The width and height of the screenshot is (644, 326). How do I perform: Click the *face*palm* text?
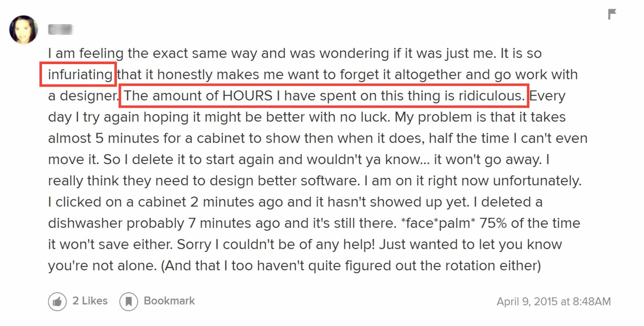point(437,223)
